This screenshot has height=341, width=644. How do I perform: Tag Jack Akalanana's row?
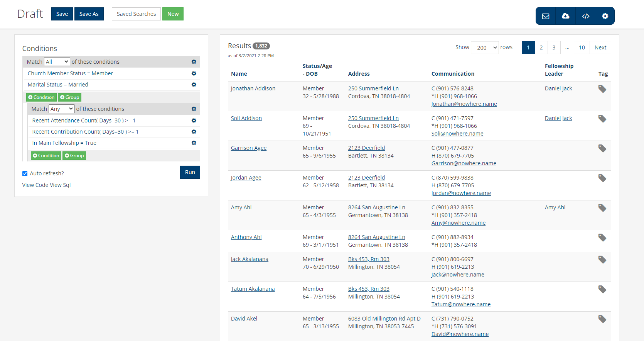[602, 260]
